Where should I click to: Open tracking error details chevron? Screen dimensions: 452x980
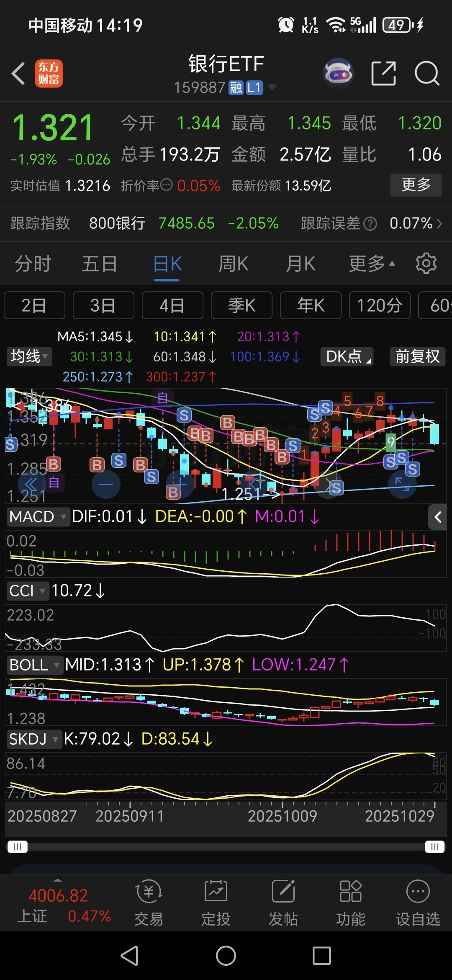pyautogui.click(x=439, y=224)
